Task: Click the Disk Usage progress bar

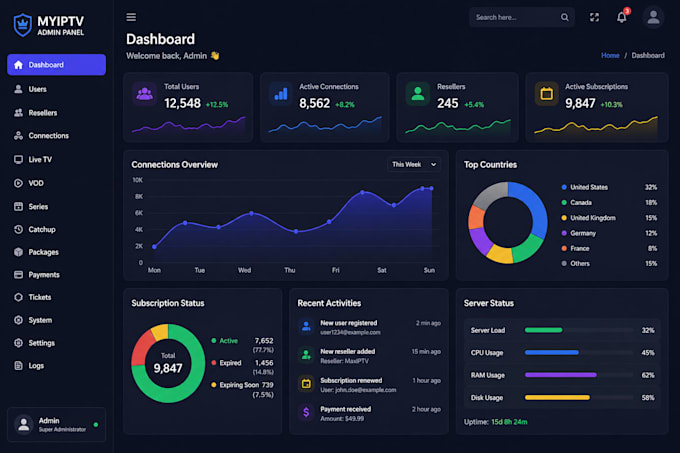Action: [x=579, y=398]
